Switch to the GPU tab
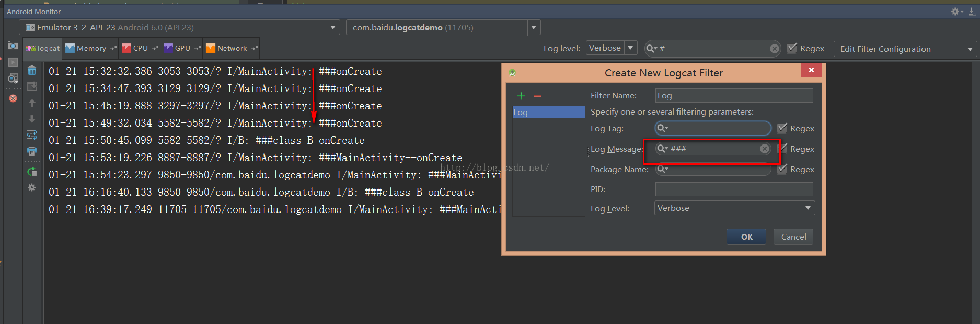The height and width of the screenshot is (324, 980). [182, 48]
